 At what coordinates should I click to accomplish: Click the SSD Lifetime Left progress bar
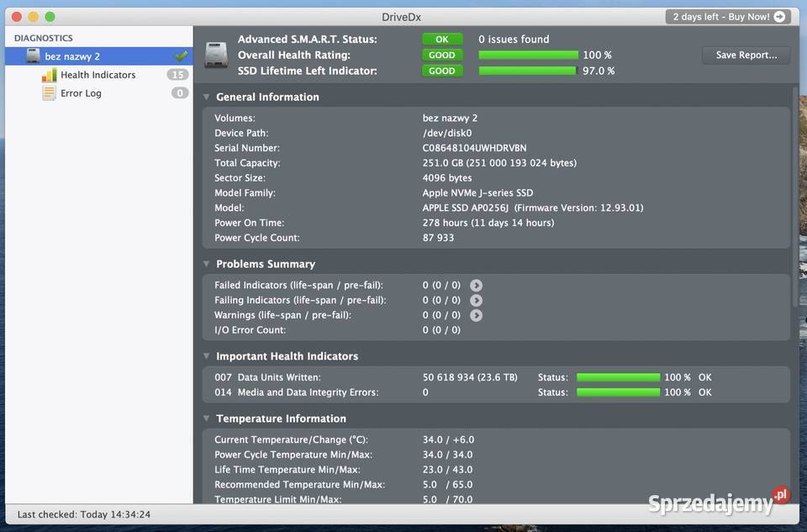click(x=527, y=71)
